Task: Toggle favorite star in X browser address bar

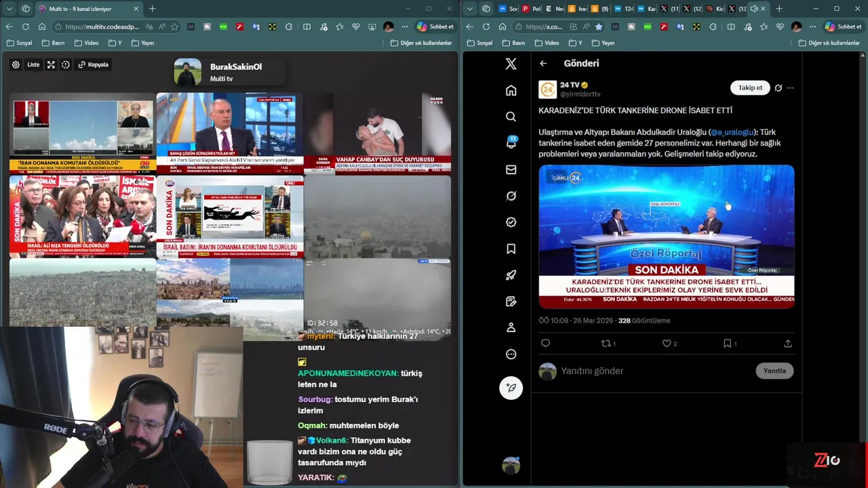Action: pyautogui.click(x=599, y=26)
